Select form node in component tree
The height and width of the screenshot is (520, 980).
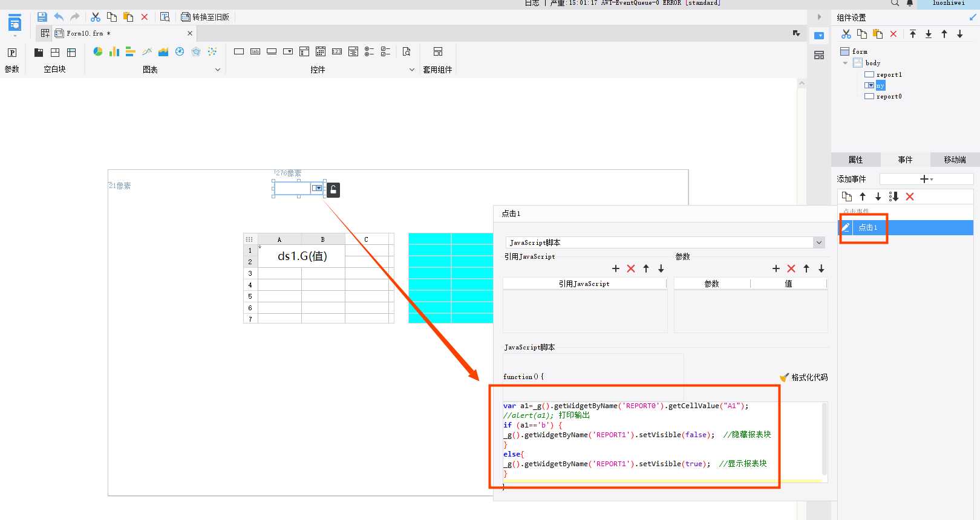pyautogui.click(x=854, y=51)
